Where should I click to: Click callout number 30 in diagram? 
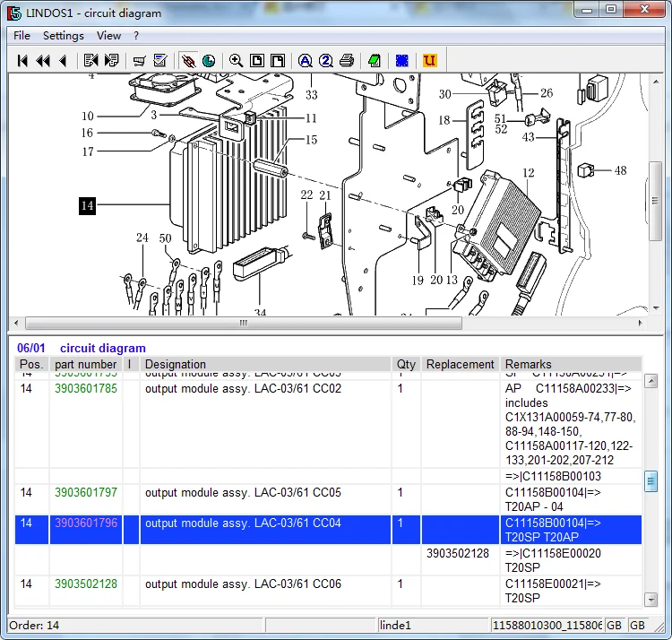(444, 94)
